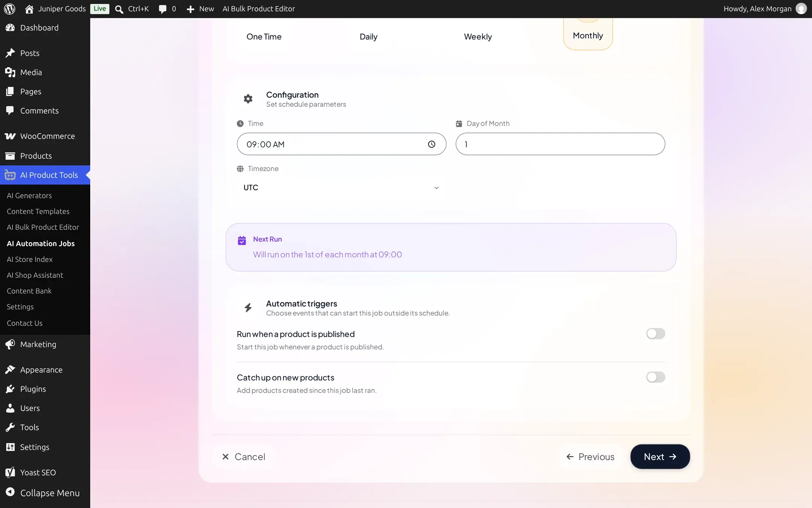Open AI Store Index submenu item
The image size is (812, 508).
tap(30, 259)
